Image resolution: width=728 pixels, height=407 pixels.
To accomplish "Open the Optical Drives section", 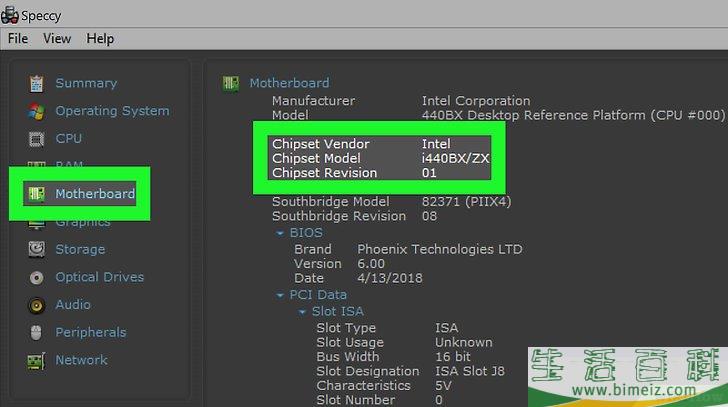I will pos(99,277).
